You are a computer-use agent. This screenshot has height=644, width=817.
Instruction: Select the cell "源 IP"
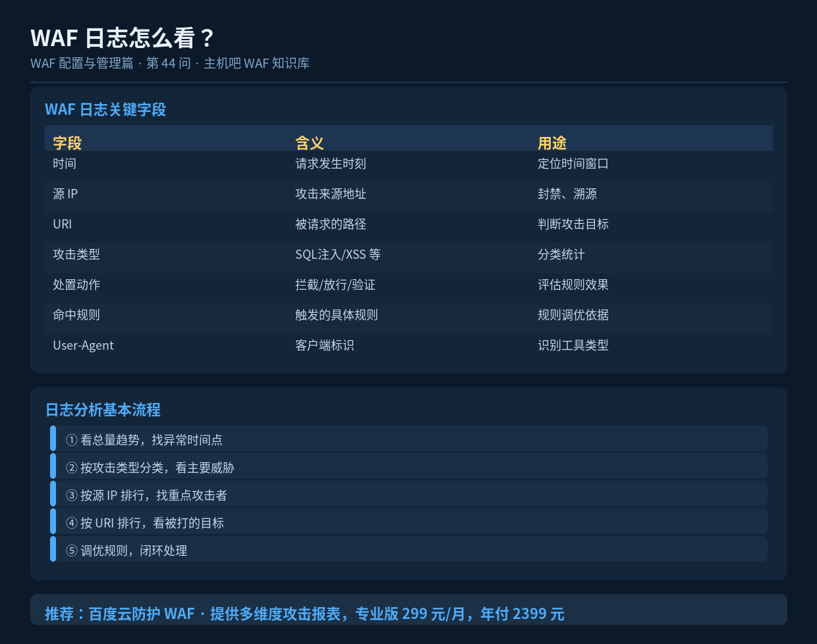65,194
